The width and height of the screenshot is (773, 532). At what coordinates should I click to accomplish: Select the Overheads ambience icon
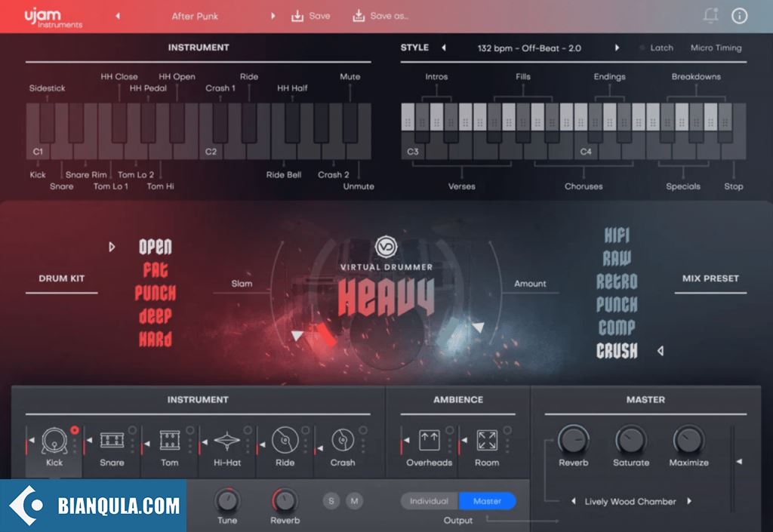tap(429, 440)
